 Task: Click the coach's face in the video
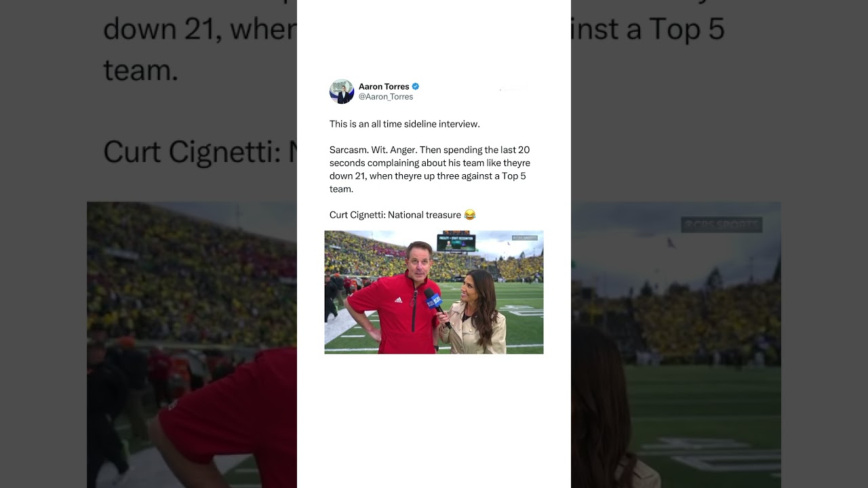[x=420, y=261]
